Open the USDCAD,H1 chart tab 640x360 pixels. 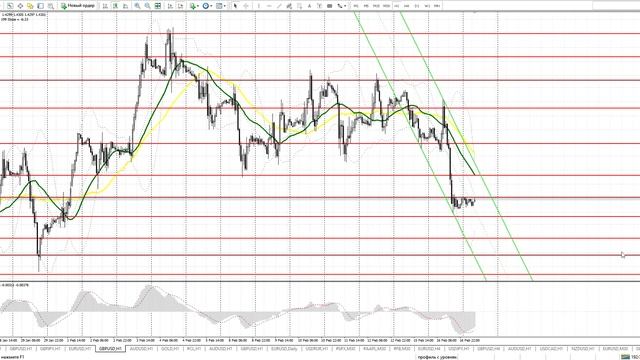(x=551, y=349)
